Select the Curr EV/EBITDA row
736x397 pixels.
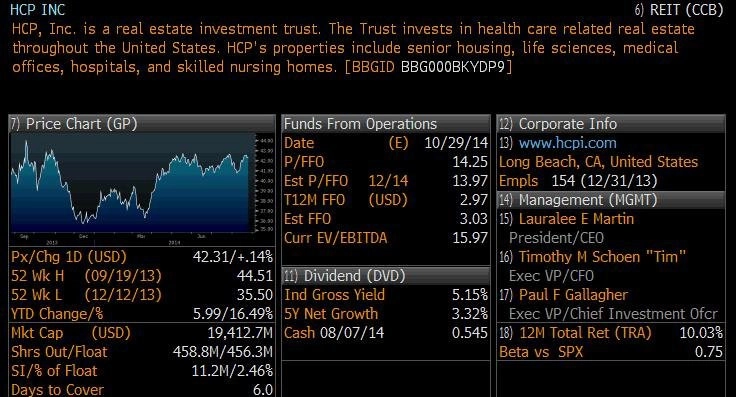pos(386,238)
